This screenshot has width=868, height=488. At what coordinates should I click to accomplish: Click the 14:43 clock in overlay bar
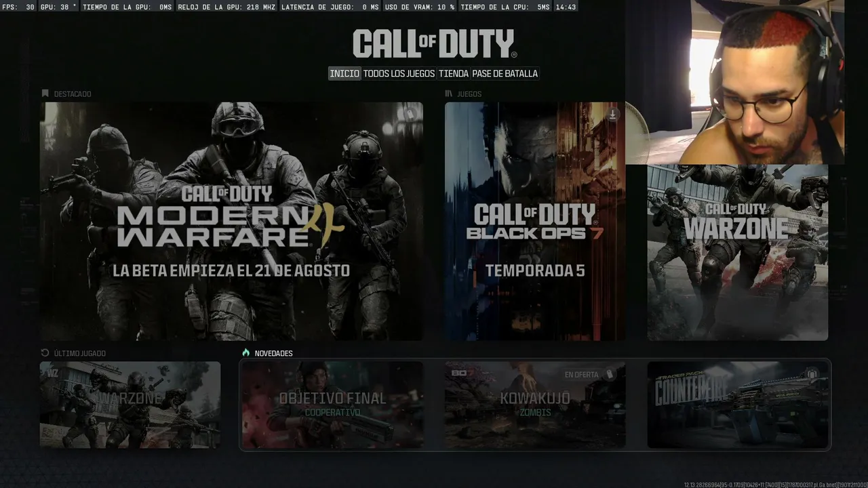[566, 7]
